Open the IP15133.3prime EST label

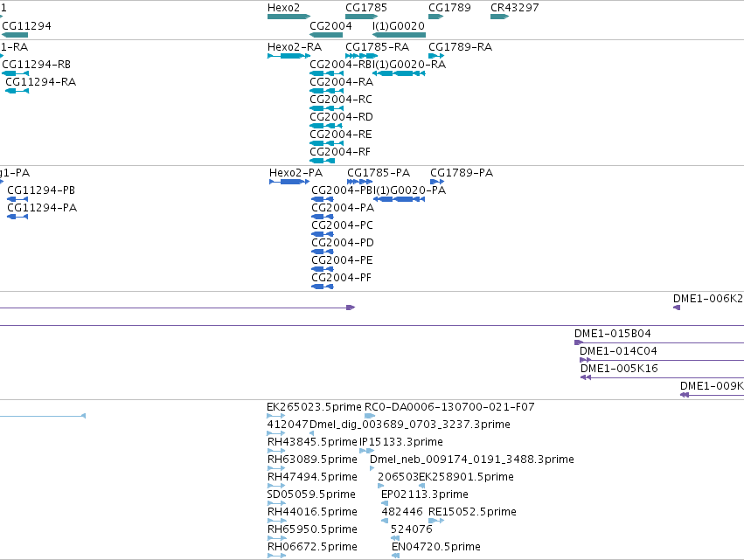point(401,442)
